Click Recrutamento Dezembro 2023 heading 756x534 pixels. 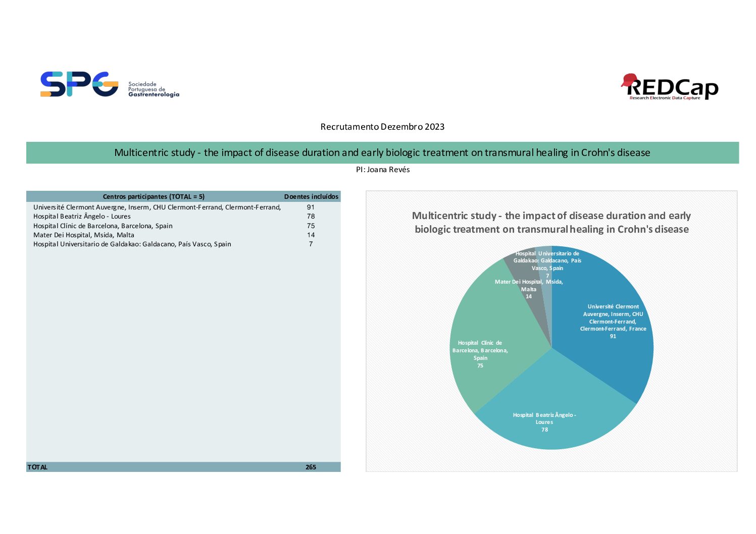382,127
